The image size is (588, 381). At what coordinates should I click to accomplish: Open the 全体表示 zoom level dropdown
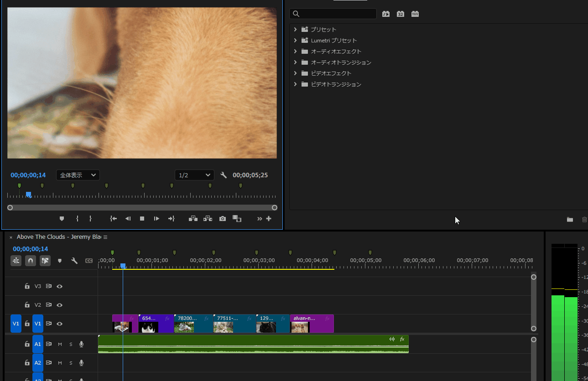click(x=78, y=175)
